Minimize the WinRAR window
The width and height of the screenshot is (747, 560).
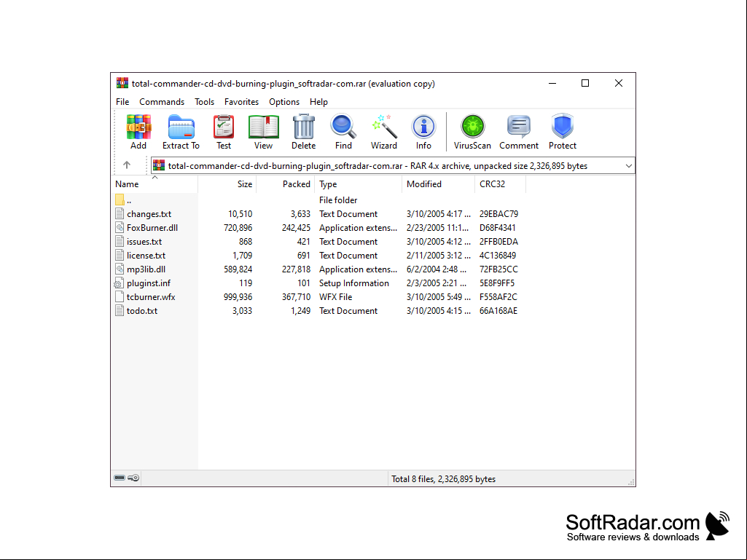[552, 83]
